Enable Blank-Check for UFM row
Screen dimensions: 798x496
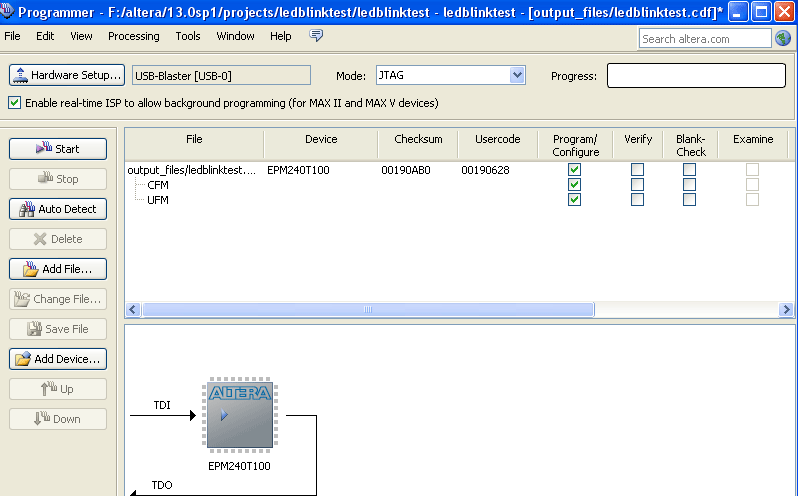[689, 199]
